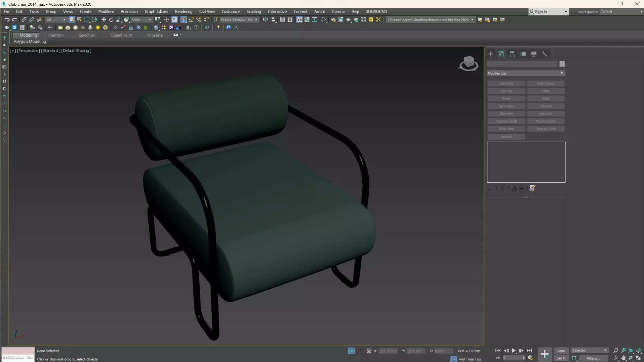
Task: Click the yellow scissors toolbar icon
Action: pos(378,20)
